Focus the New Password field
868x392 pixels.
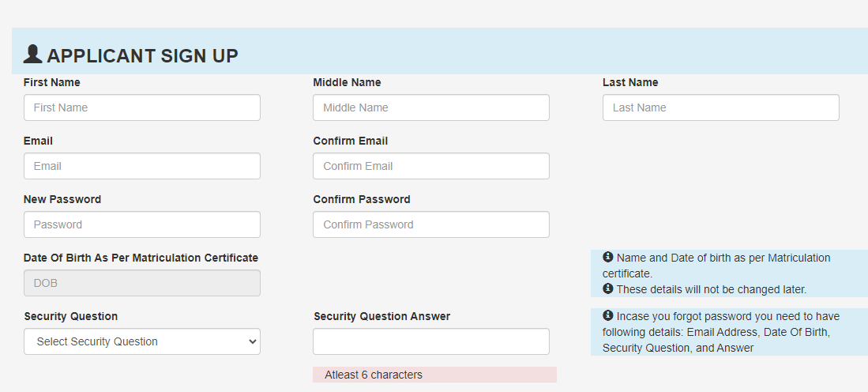click(141, 224)
